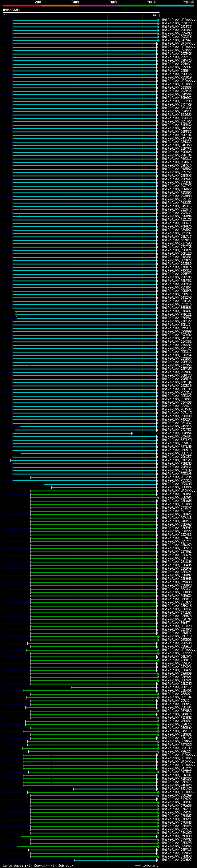Viewport: 197px width, 868px height.
Task: Click the cyan alignment bar for B8XJK5
Action: point(115,789)
